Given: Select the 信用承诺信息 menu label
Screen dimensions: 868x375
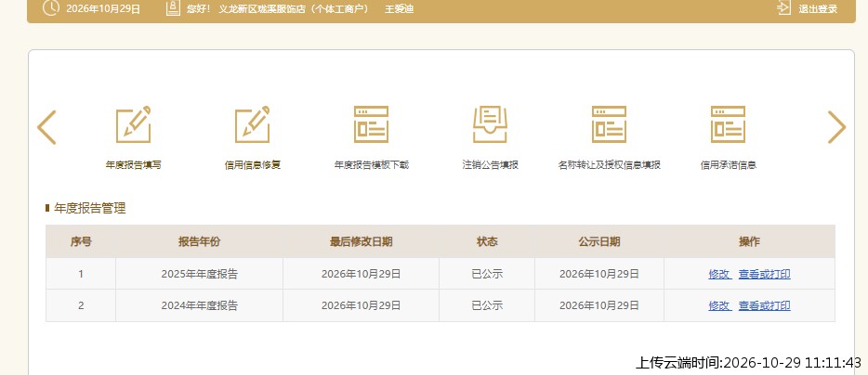Looking at the screenshot, I should [728, 165].
